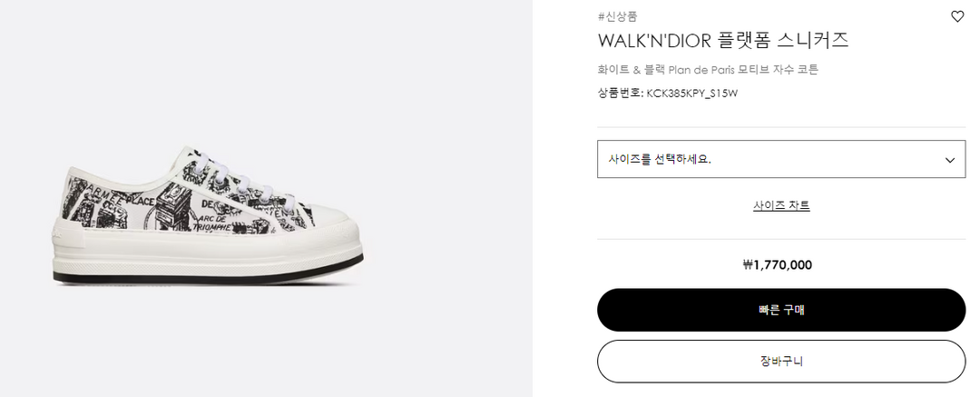Click the WALK'N'DIOR 플랫폼 스니커즈 title
The width and height of the screenshot is (980, 397).
tap(722, 41)
